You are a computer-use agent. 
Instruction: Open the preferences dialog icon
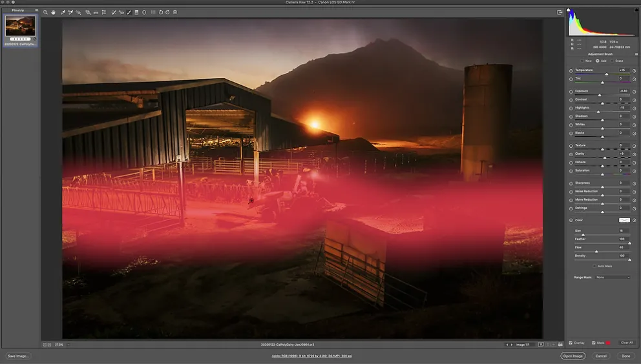tap(153, 12)
